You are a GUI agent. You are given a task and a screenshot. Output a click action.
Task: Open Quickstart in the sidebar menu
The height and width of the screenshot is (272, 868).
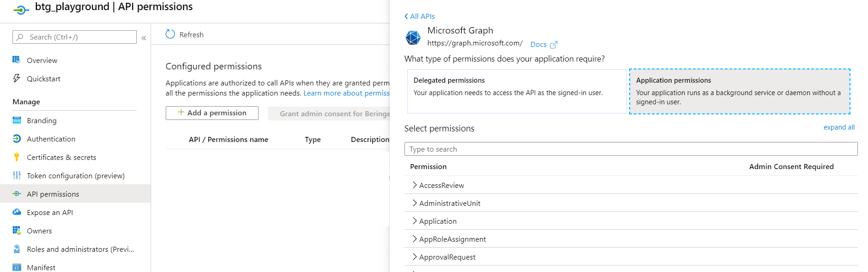coord(44,79)
